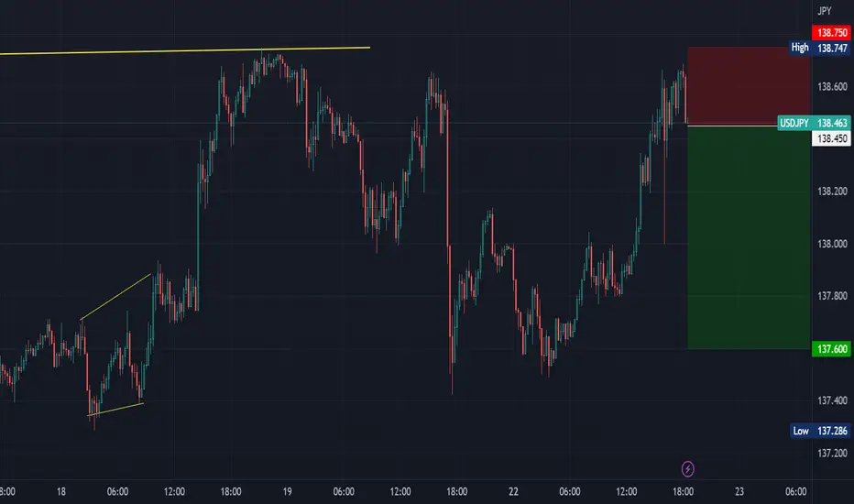Click the Low 137.286 price label
This screenshot has height=504, width=854.
pyautogui.click(x=820, y=431)
